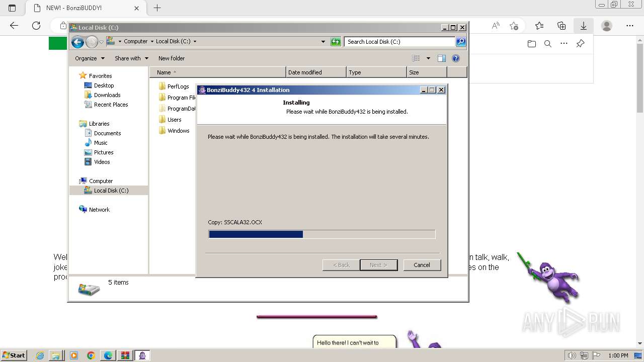Viewport: 644px width, 362px height.
Task: Open Edge read aloud icon
Action: tap(496, 26)
